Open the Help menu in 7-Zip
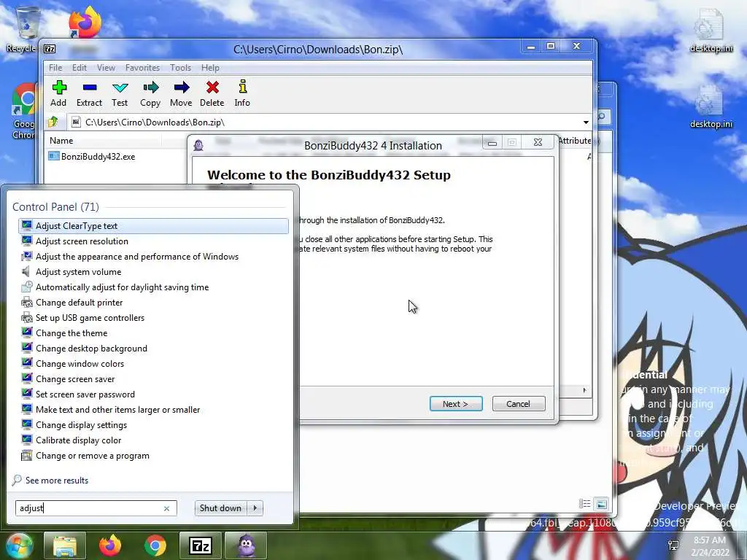 tap(209, 68)
